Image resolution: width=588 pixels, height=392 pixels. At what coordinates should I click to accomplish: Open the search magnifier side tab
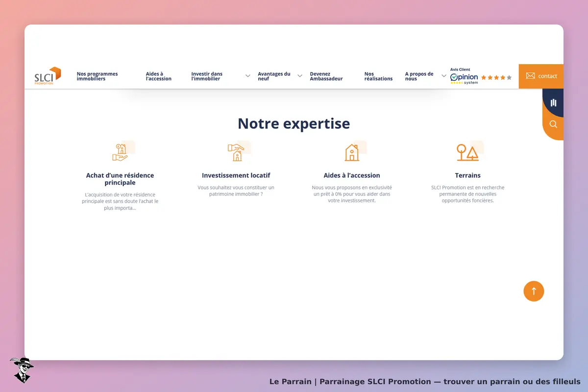tap(553, 124)
